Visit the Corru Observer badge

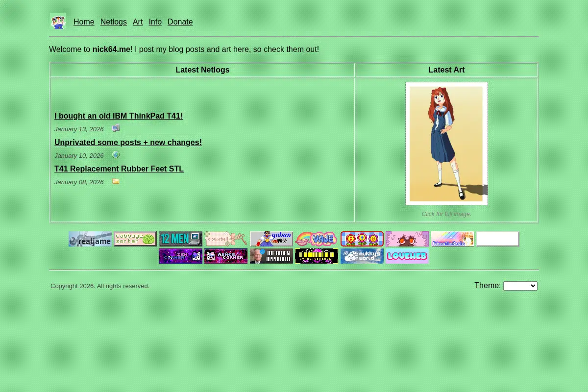pos(317,256)
